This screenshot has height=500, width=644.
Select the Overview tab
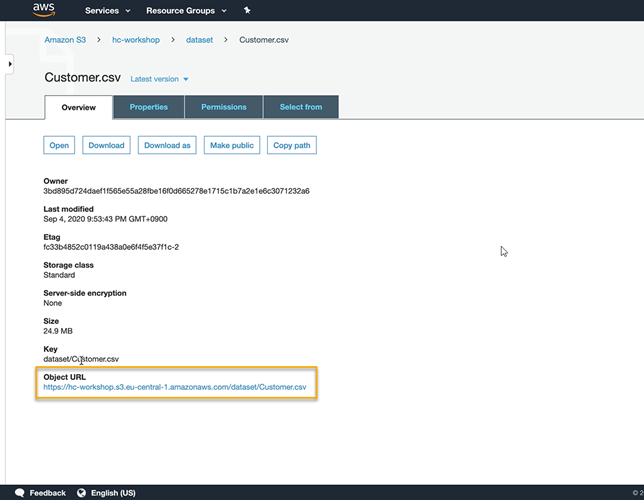78,108
